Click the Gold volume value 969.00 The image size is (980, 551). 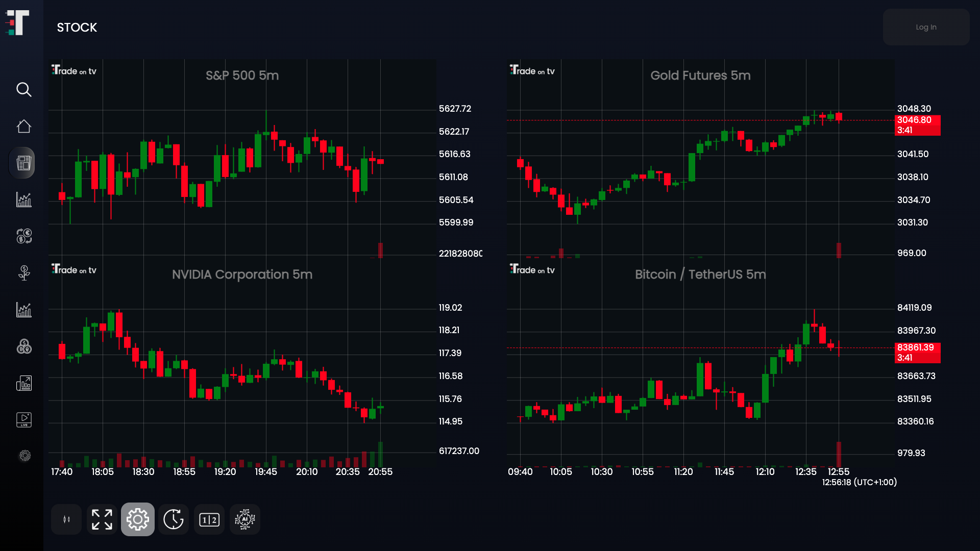coord(912,253)
